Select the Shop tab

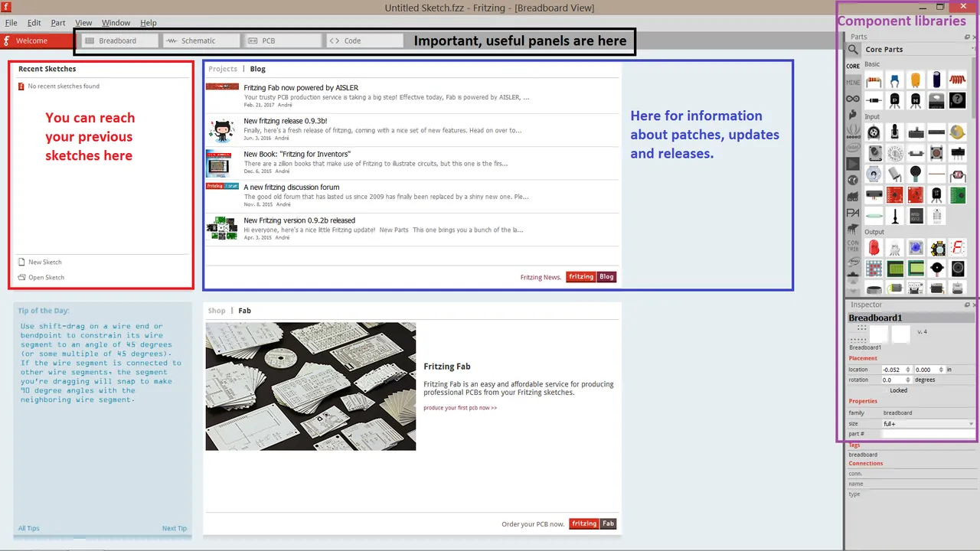tap(217, 311)
